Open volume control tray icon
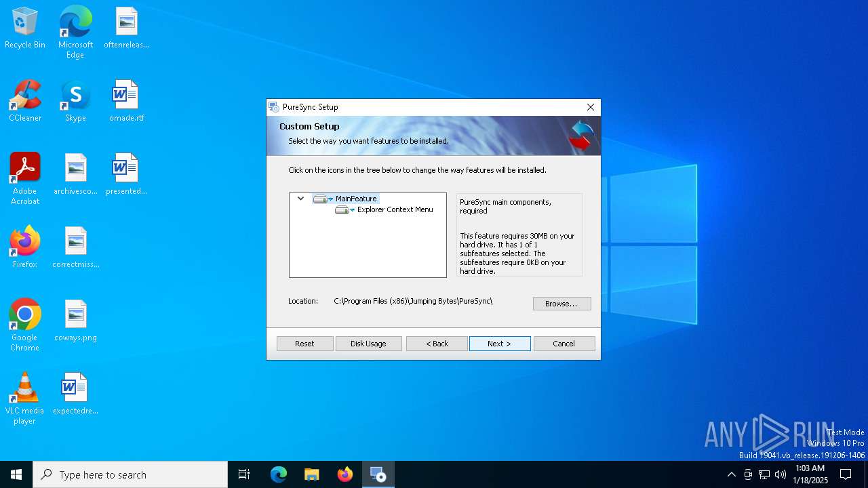 click(x=781, y=474)
